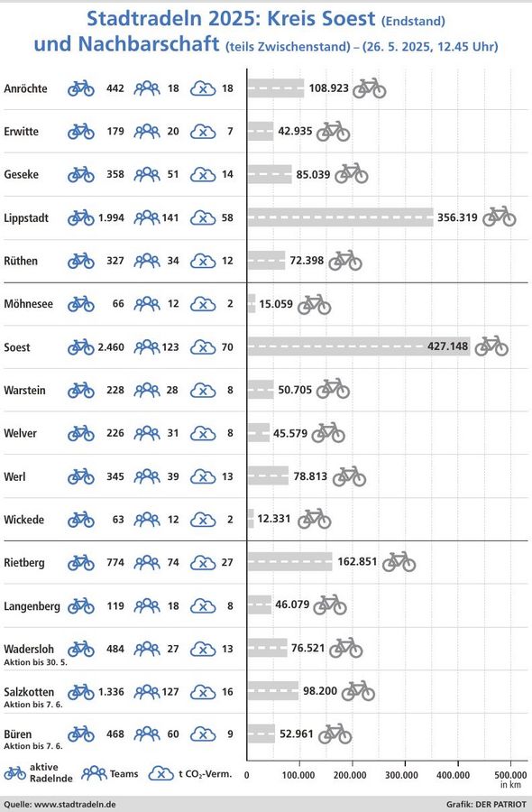
Task: Click the gray bicycle after 356.319
Action: [x=500, y=217]
